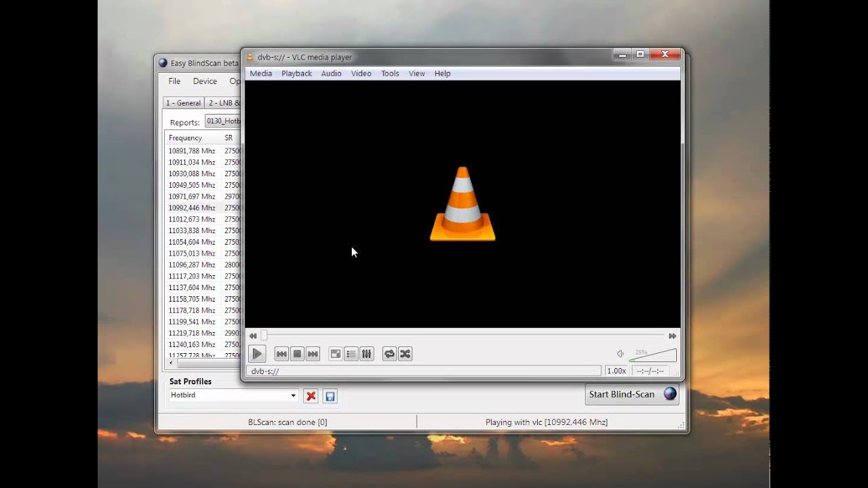Select the 10949,505 Mhz row
The height and width of the screenshot is (488, 868).
coord(203,185)
